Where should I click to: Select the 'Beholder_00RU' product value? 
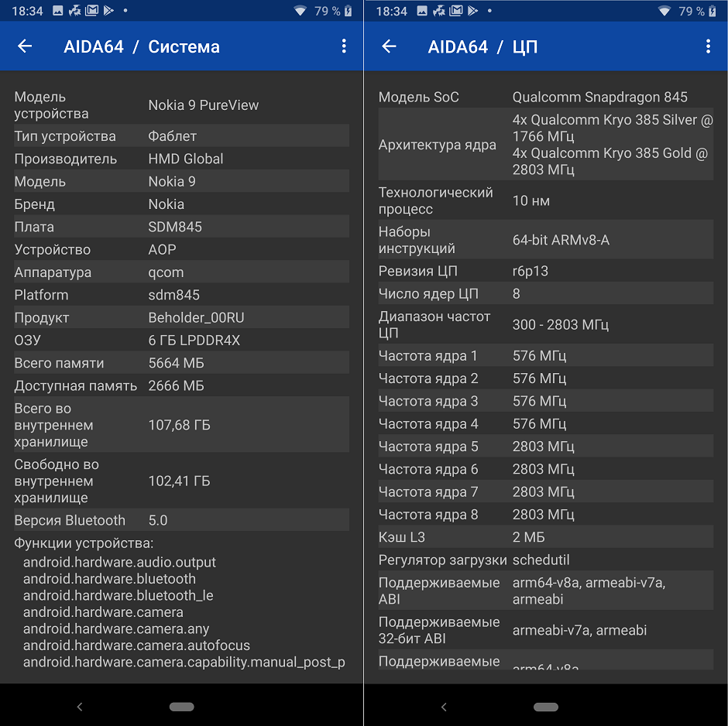click(x=196, y=318)
